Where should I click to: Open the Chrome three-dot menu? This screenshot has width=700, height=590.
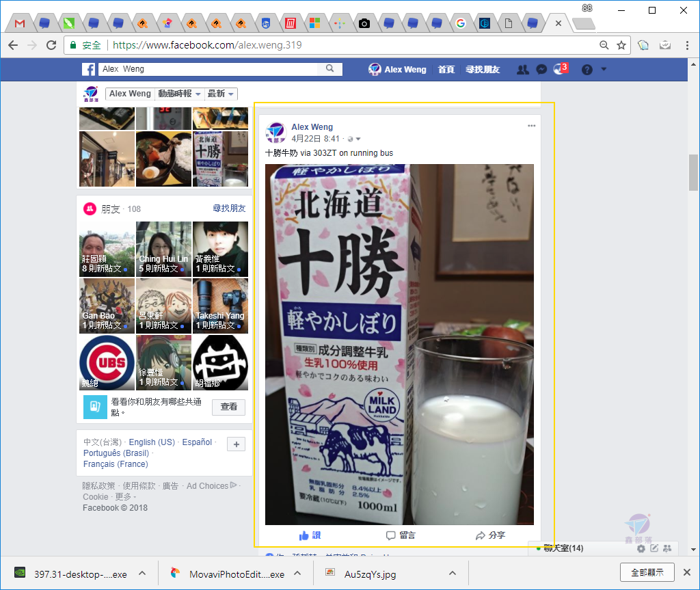click(x=687, y=45)
